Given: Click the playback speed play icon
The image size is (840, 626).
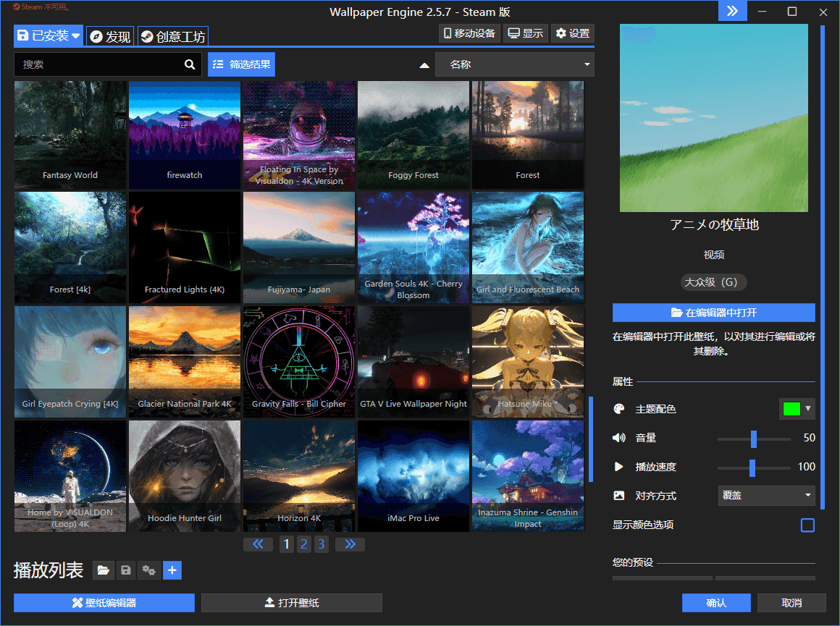Looking at the screenshot, I should pyautogui.click(x=618, y=467).
